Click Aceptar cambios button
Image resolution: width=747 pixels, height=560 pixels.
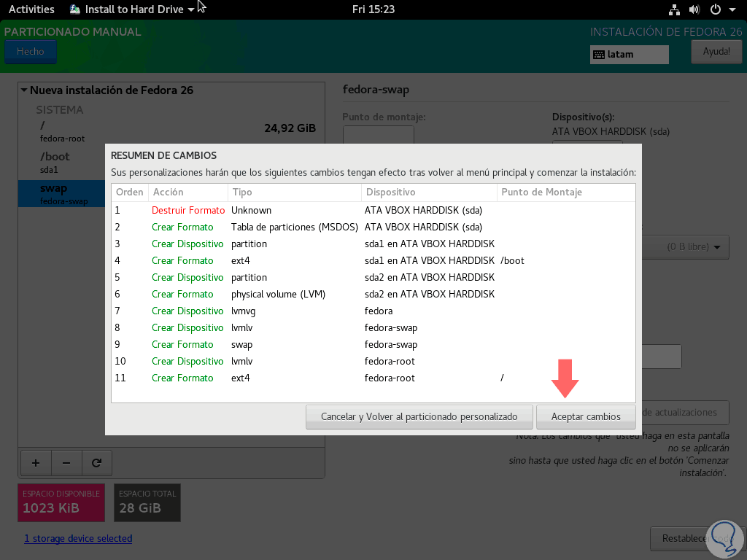click(x=586, y=416)
